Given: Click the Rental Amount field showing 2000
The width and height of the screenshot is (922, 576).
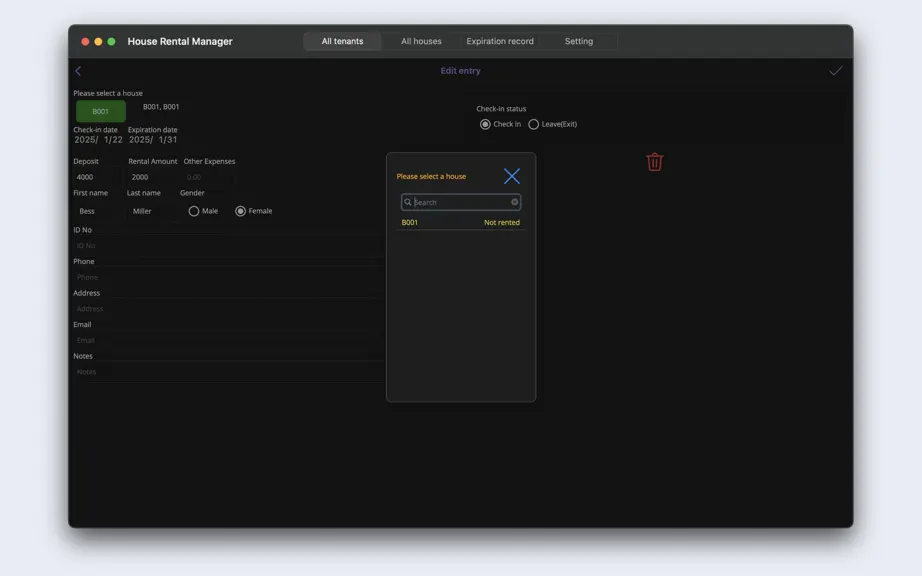Looking at the screenshot, I should click(152, 177).
